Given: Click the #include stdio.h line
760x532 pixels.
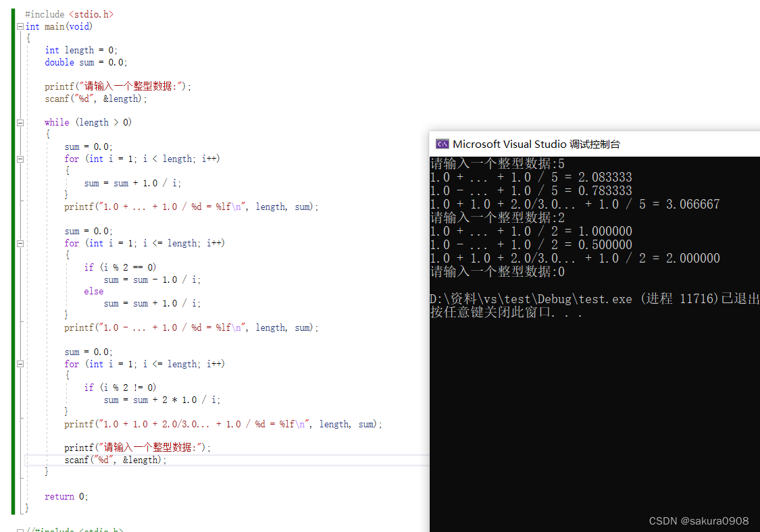Looking at the screenshot, I should (x=68, y=14).
